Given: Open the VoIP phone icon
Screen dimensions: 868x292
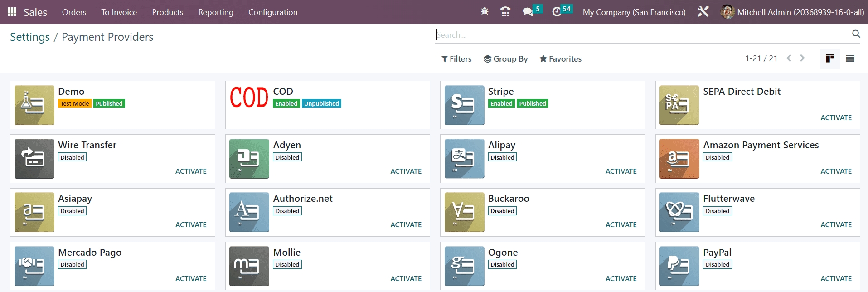Looking at the screenshot, I should [x=505, y=12].
